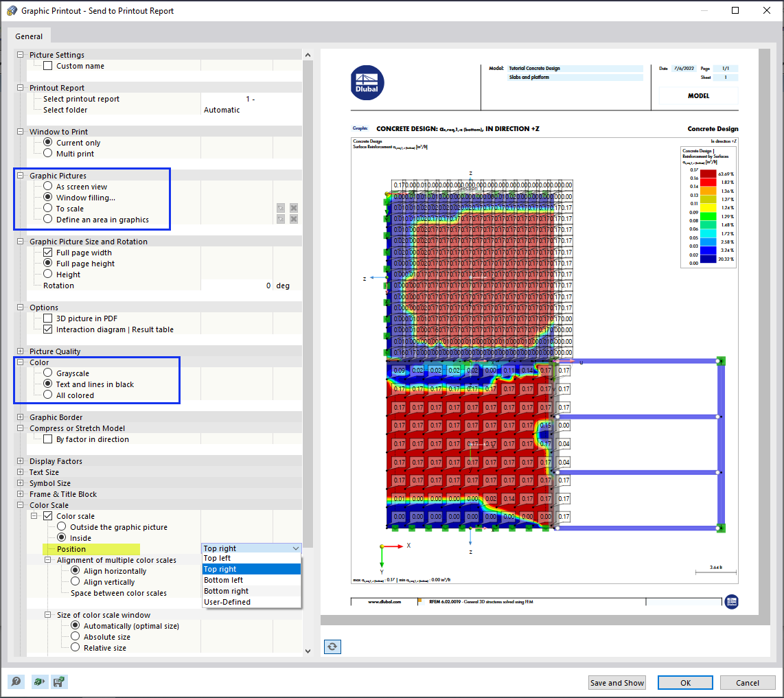This screenshot has height=698, width=784.
Task: Expand the Text Size section
Action: (20, 472)
